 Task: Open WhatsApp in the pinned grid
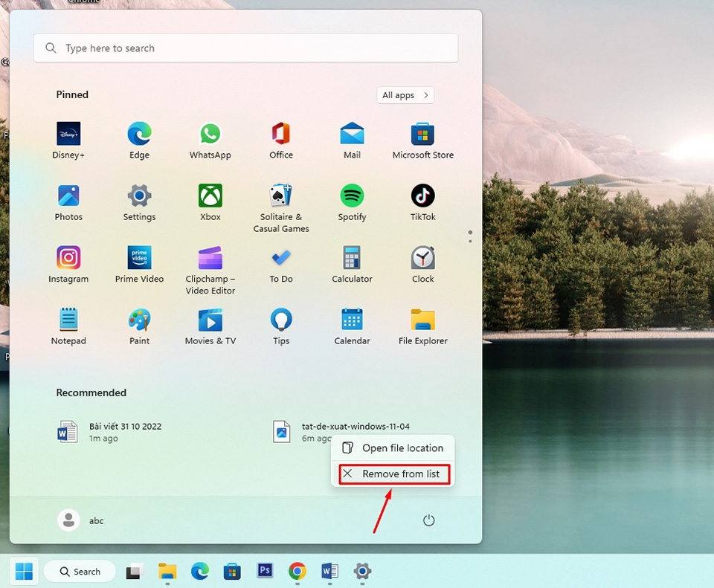tap(210, 140)
